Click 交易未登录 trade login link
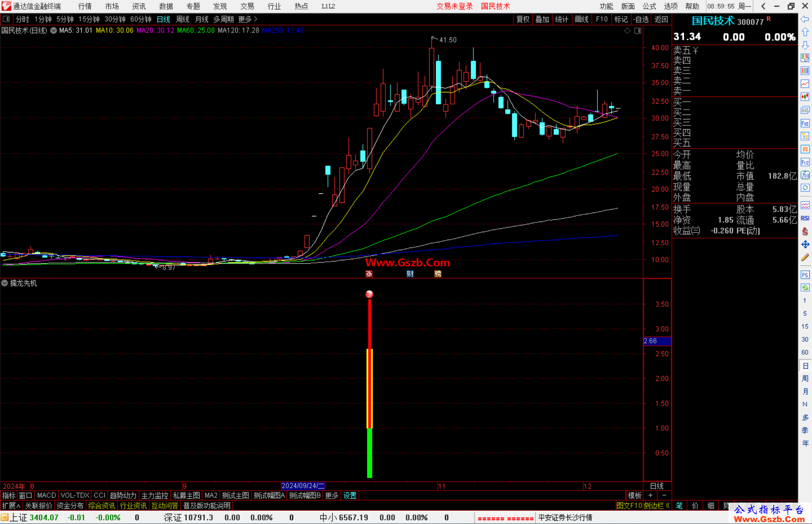 pos(454,6)
